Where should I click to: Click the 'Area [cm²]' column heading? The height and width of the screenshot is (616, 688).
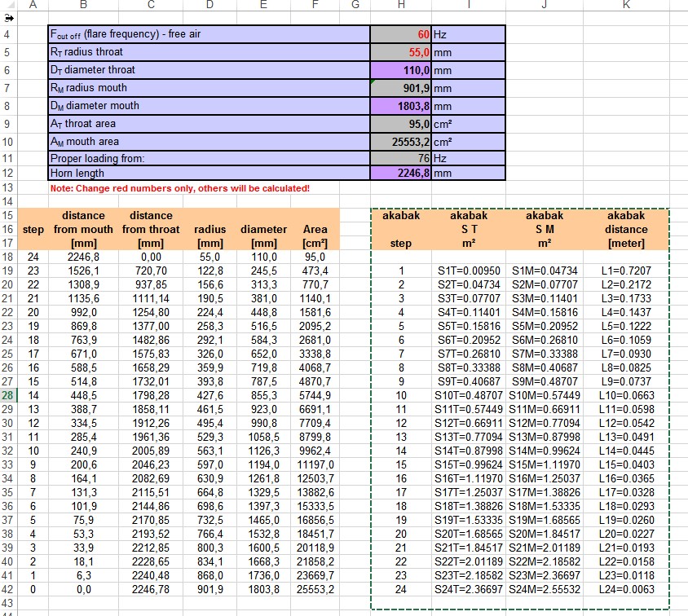click(x=315, y=235)
